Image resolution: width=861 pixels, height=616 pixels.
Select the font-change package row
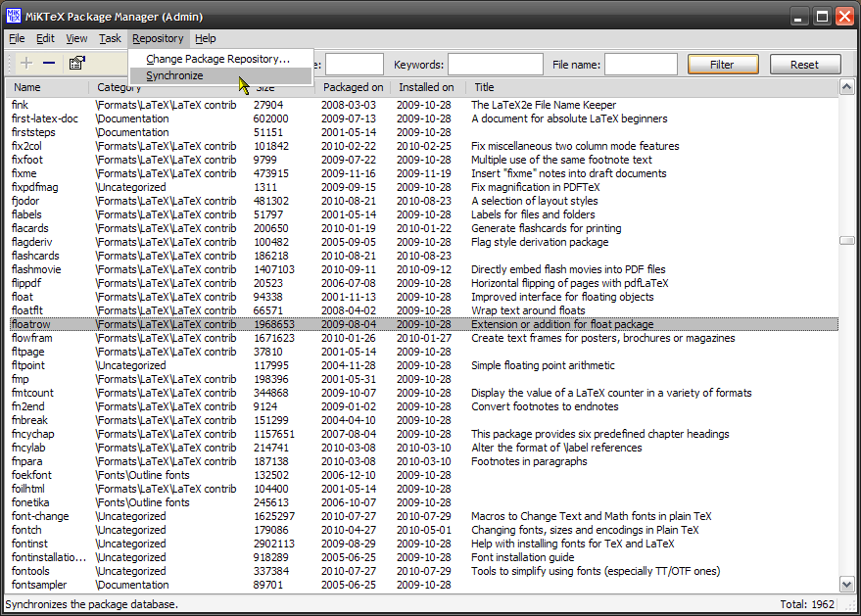(424, 517)
